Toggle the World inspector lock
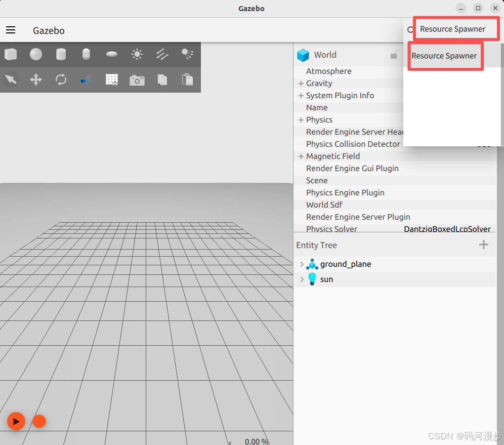 [395, 55]
